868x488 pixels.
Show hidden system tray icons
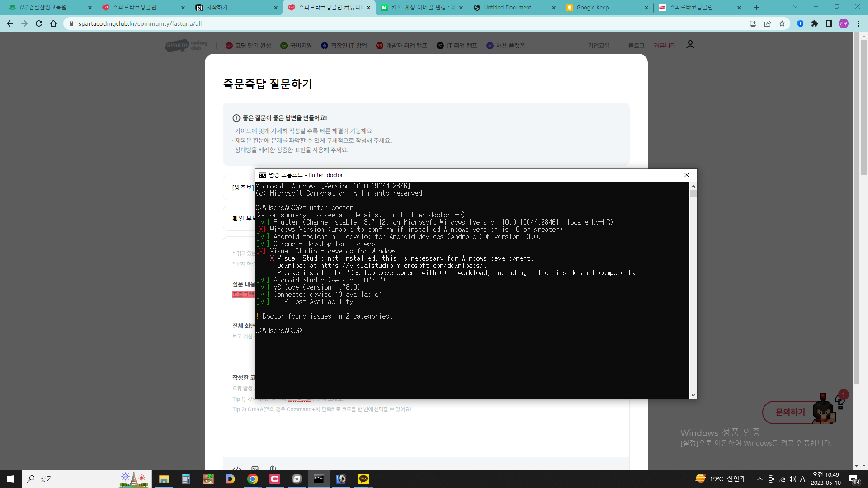pyautogui.click(x=759, y=479)
